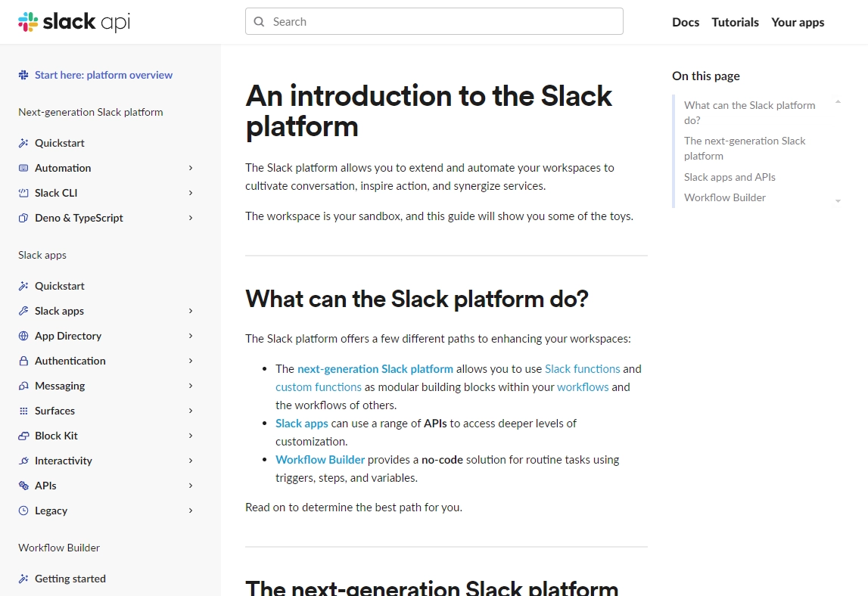This screenshot has height=596, width=868.
Task: Click the Authentication lock icon
Action: 23,360
